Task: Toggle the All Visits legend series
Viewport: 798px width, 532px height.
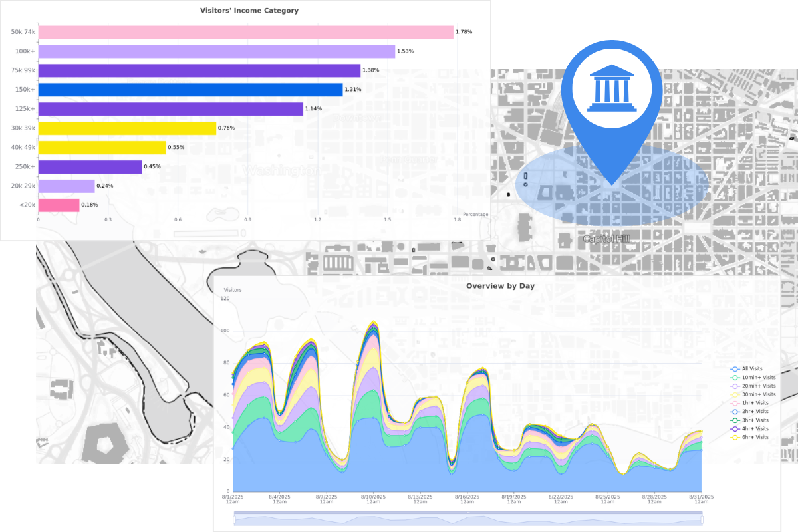Action: point(734,368)
